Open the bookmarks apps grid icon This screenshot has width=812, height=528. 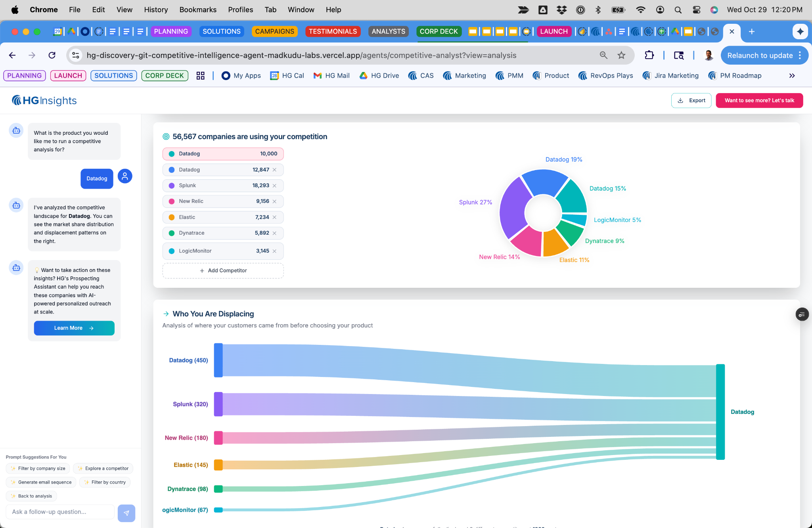tap(201, 76)
